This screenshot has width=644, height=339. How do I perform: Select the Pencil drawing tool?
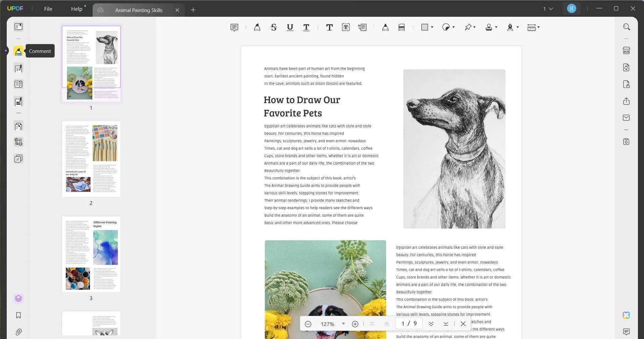tap(385, 27)
